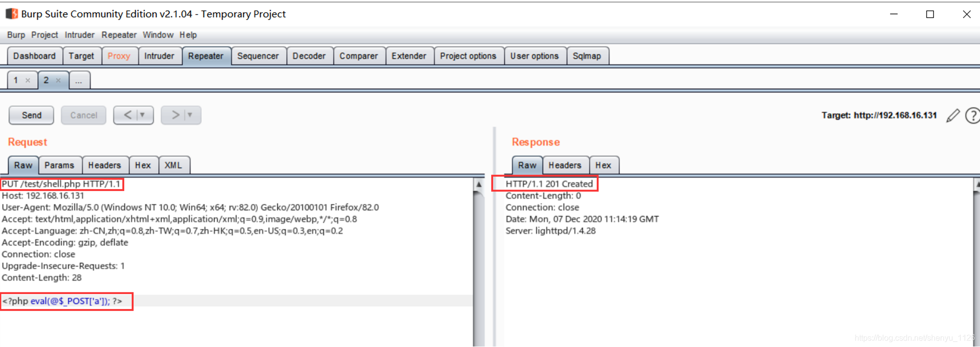This screenshot has width=980, height=347.
Task: Click the User-Agent header line
Action: click(190, 207)
